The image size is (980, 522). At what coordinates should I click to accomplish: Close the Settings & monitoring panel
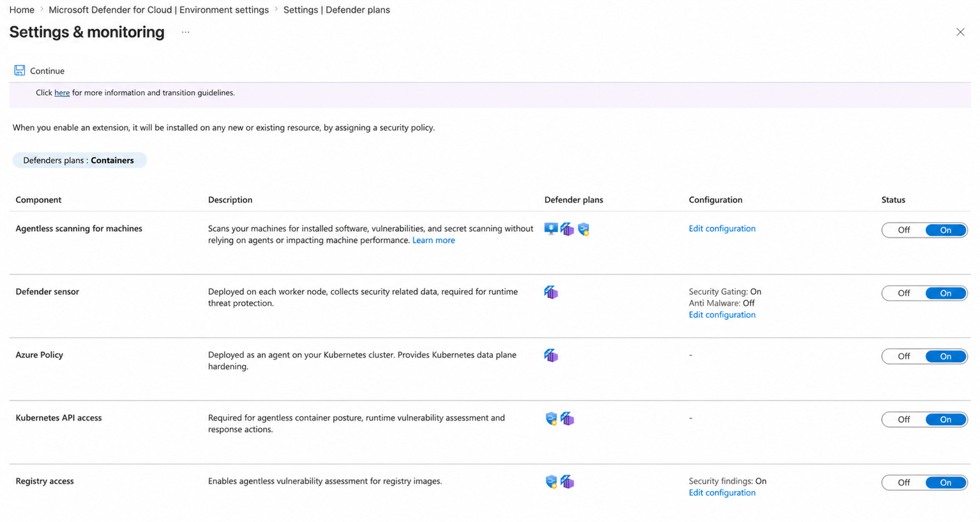(x=960, y=32)
